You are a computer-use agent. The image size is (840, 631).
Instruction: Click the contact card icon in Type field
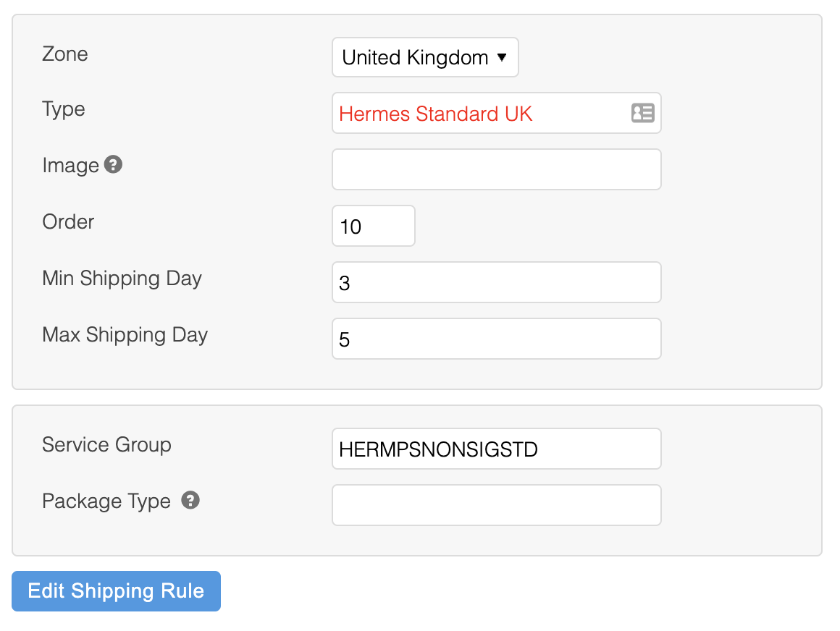click(642, 113)
